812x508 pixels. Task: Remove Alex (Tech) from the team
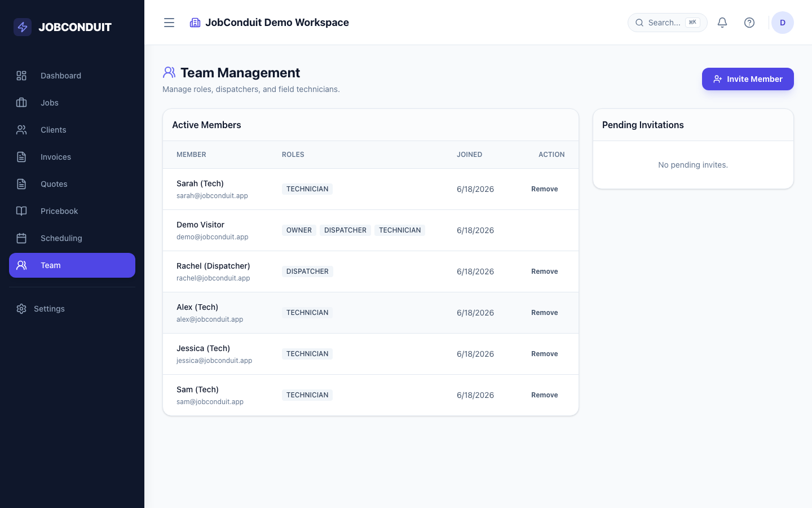545,313
